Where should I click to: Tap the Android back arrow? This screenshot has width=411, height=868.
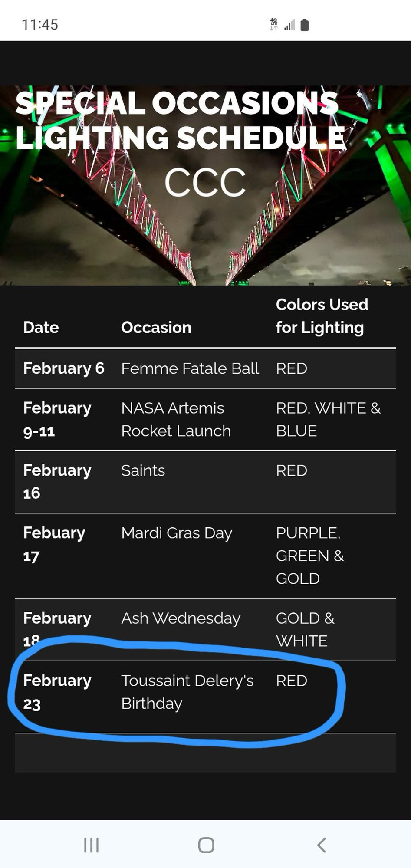(321, 845)
